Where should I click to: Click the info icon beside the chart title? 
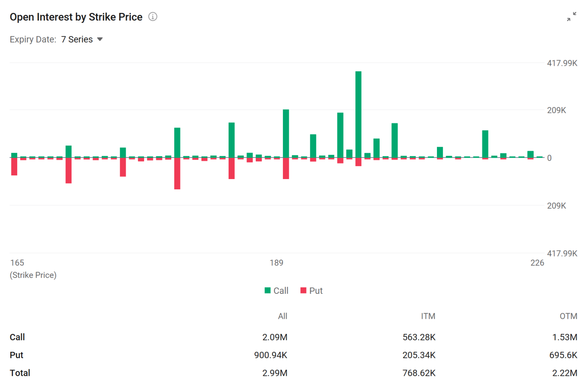tap(153, 17)
